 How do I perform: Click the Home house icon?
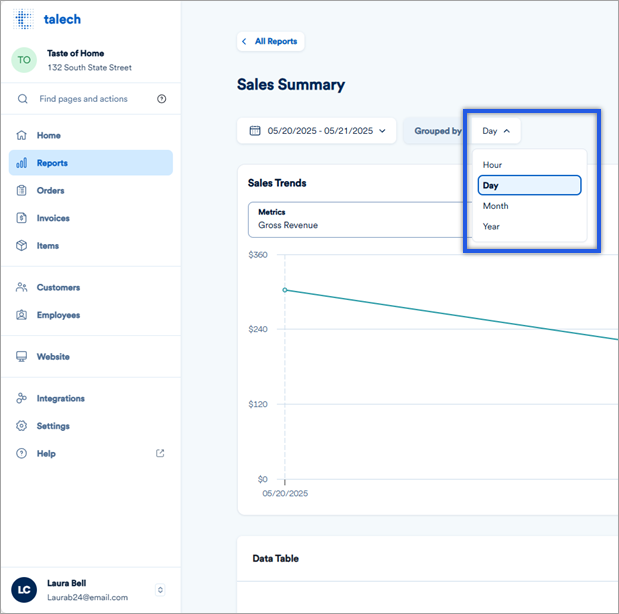tap(21, 135)
